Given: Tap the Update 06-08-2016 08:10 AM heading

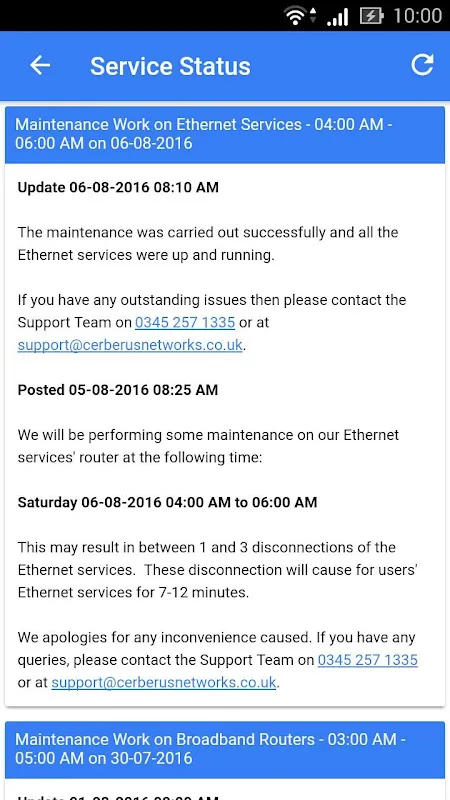Looking at the screenshot, I should tap(118, 187).
